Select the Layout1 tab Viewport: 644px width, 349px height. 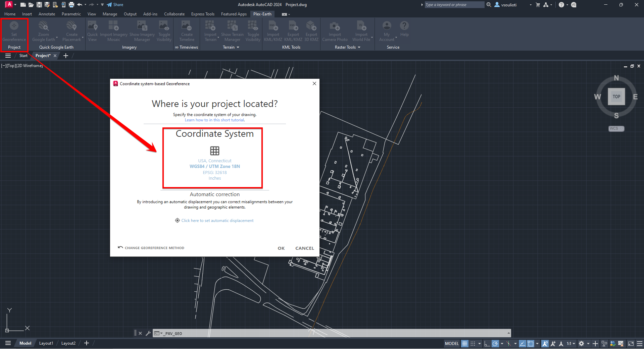click(46, 343)
